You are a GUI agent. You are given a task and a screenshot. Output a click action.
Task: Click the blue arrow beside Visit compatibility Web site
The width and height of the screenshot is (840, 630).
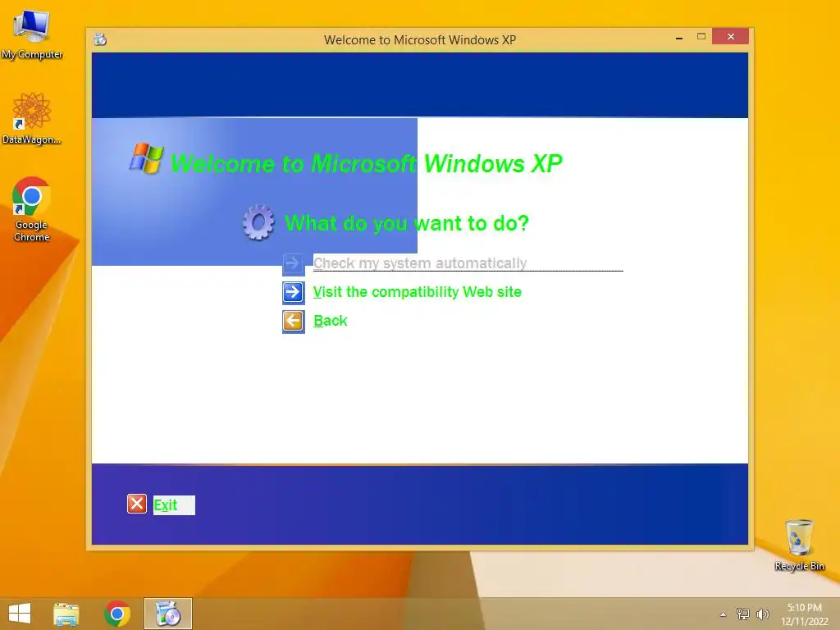[x=294, y=293]
